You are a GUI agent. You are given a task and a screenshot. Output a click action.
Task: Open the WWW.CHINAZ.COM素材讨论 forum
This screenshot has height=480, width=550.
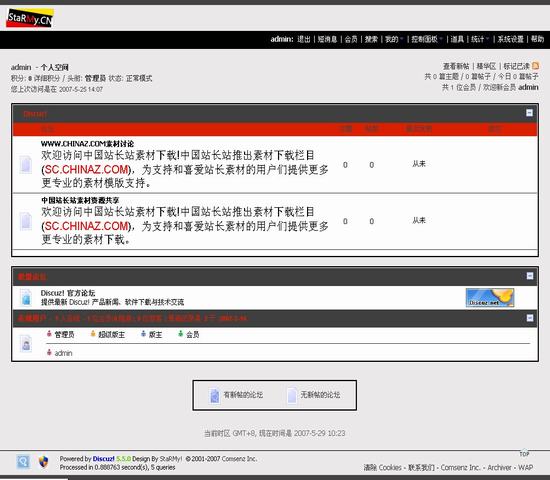coord(87,144)
